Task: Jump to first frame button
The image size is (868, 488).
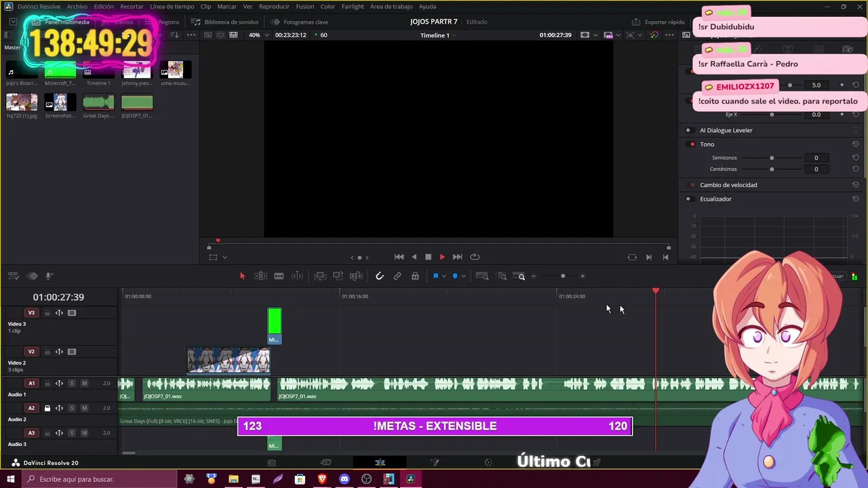Action: 399,257
